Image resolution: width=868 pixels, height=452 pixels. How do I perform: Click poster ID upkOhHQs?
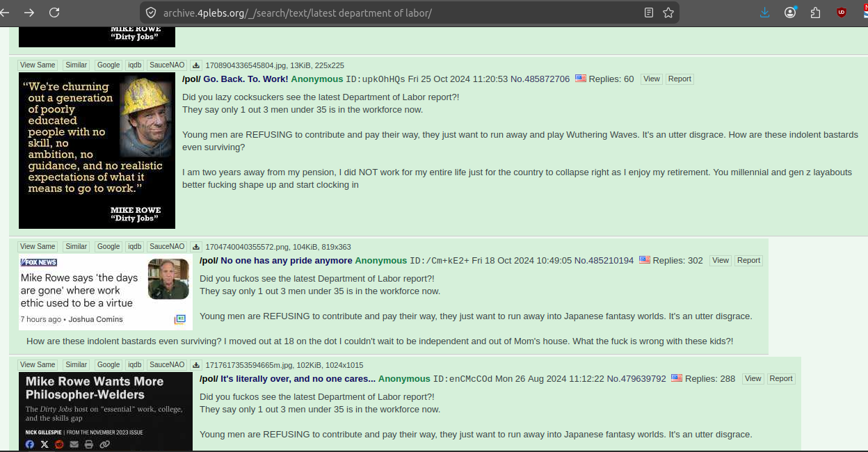pyautogui.click(x=376, y=79)
